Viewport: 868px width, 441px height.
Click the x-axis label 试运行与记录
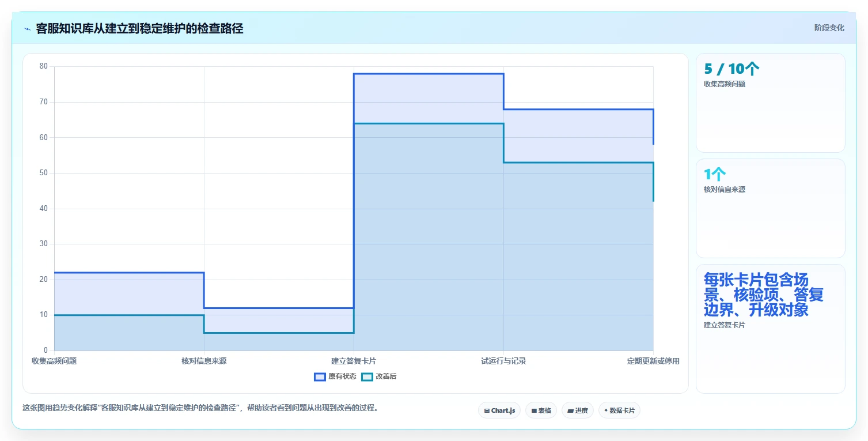pyautogui.click(x=503, y=361)
